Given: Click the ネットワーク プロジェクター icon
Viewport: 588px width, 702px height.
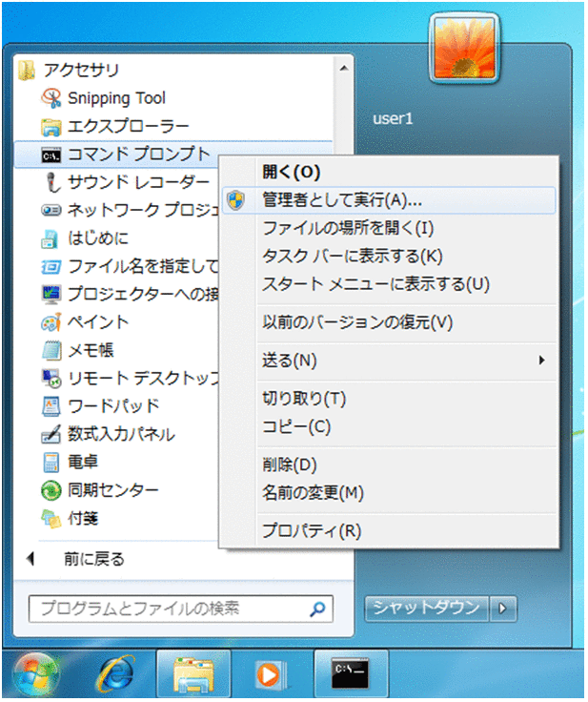Looking at the screenshot, I should 51,210.
